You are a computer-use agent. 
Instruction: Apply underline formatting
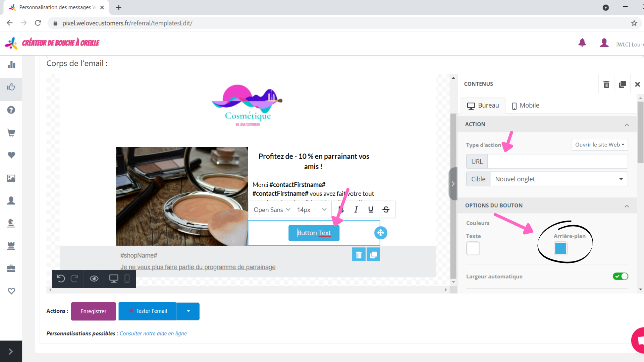click(371, 210)
